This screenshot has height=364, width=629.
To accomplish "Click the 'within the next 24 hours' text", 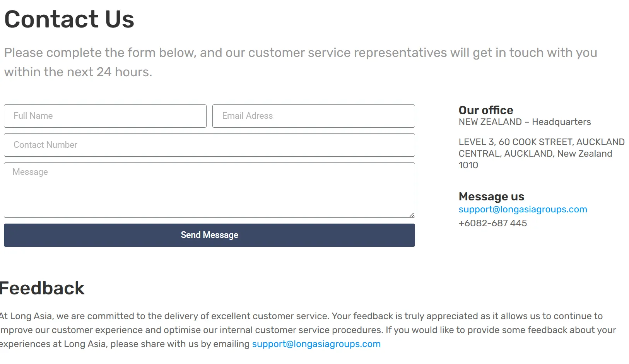I will 78,72.
